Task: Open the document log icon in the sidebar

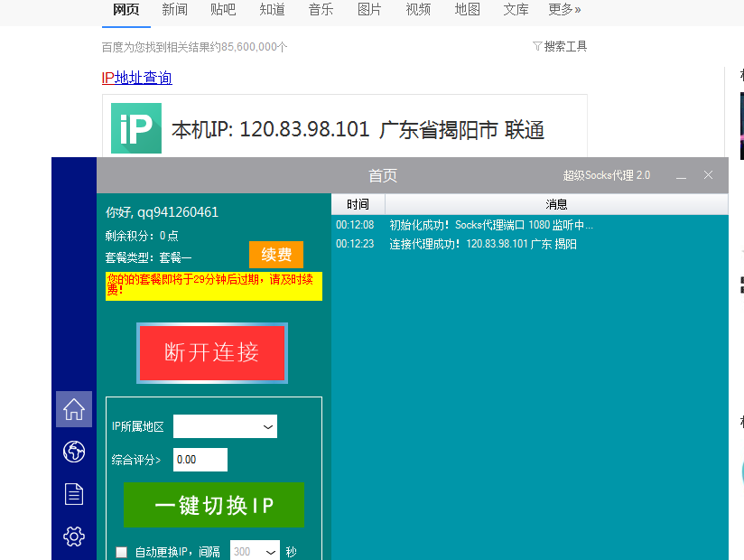Action: [74, 494]
